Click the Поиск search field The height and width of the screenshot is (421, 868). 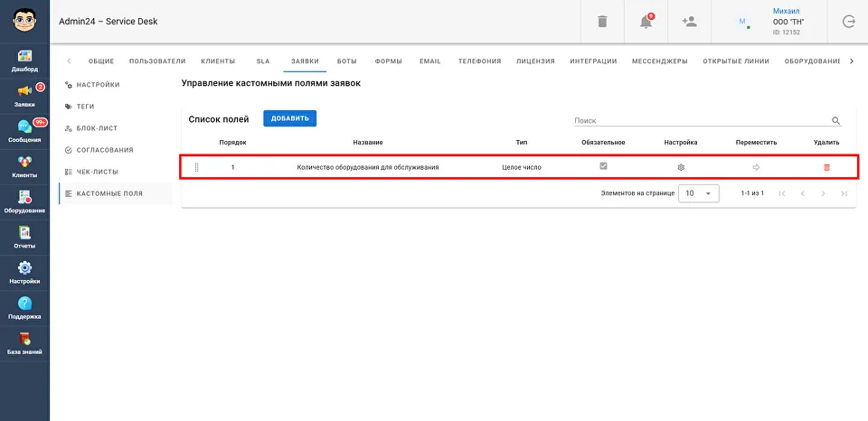[701, 120]
